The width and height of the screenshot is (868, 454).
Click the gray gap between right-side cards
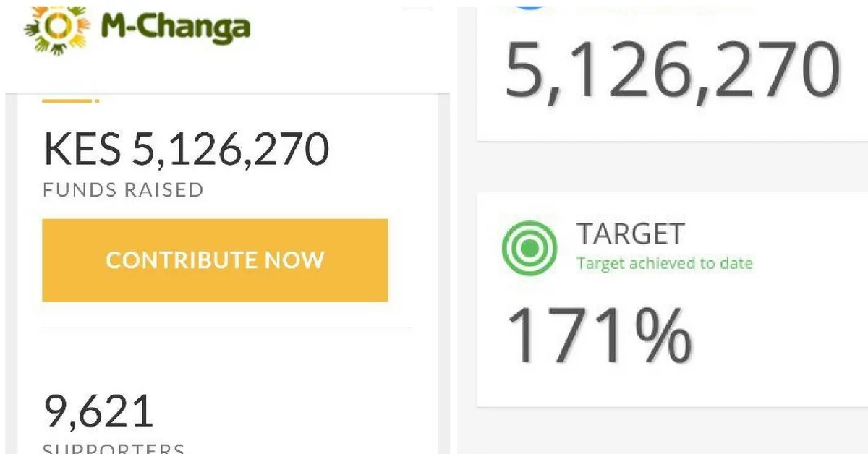coord(673,167)
